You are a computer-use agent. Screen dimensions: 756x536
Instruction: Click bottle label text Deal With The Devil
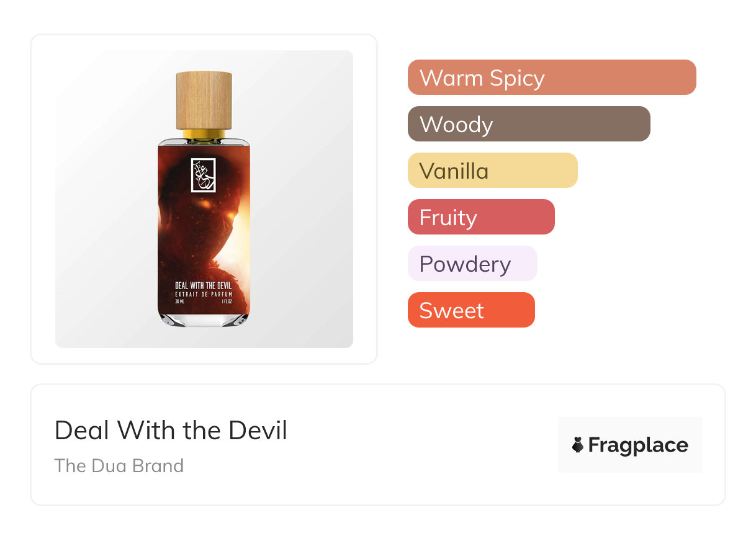(x=203, y=284)
